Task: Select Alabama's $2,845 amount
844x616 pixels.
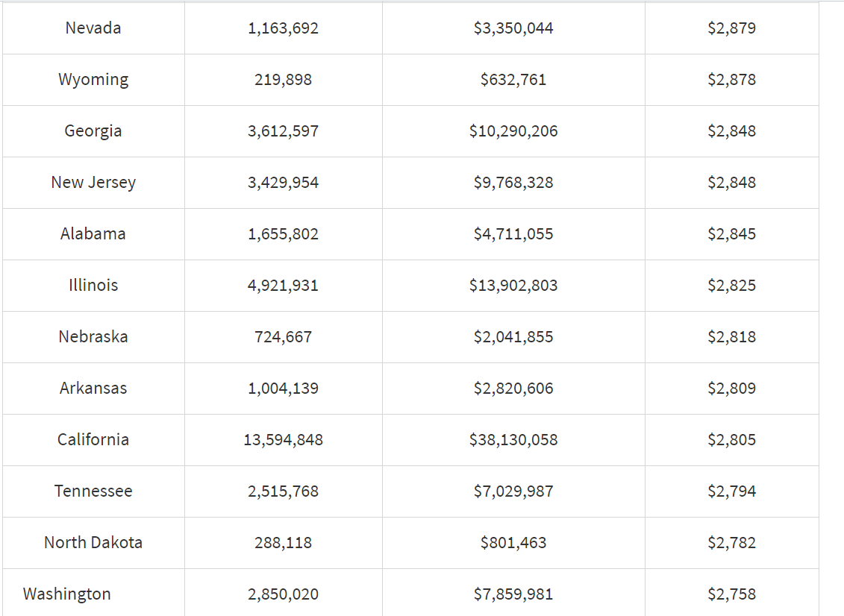Action: pos(731,234)
